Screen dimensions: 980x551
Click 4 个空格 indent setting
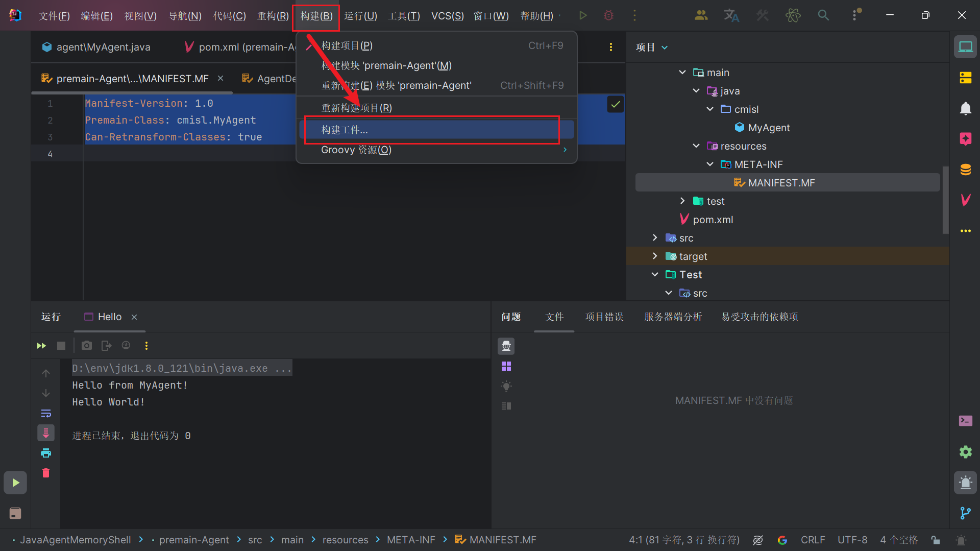tap(899, 540)
